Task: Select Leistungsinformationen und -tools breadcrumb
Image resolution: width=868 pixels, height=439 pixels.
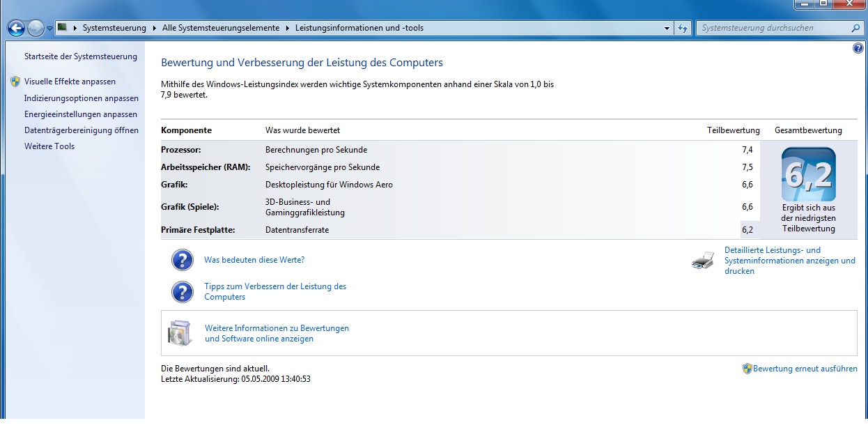Action: [359, 28]
